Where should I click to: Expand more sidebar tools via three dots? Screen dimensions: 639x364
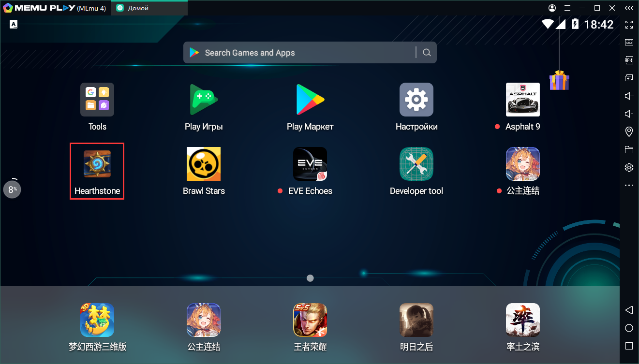(629, 185)
